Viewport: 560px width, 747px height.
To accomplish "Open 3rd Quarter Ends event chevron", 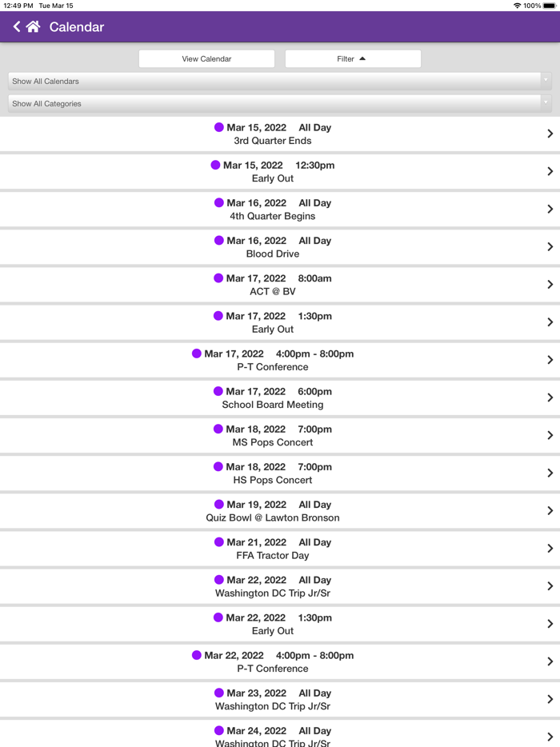I will coord(550,134).
